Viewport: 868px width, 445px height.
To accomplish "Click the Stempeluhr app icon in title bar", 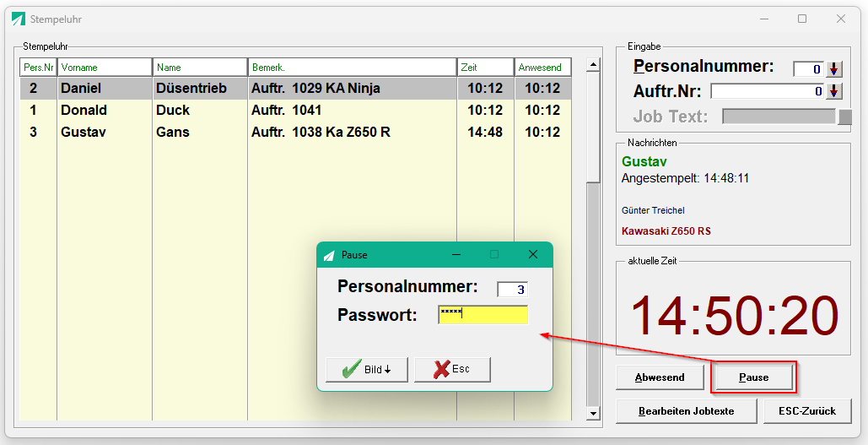I will point(19,19).
